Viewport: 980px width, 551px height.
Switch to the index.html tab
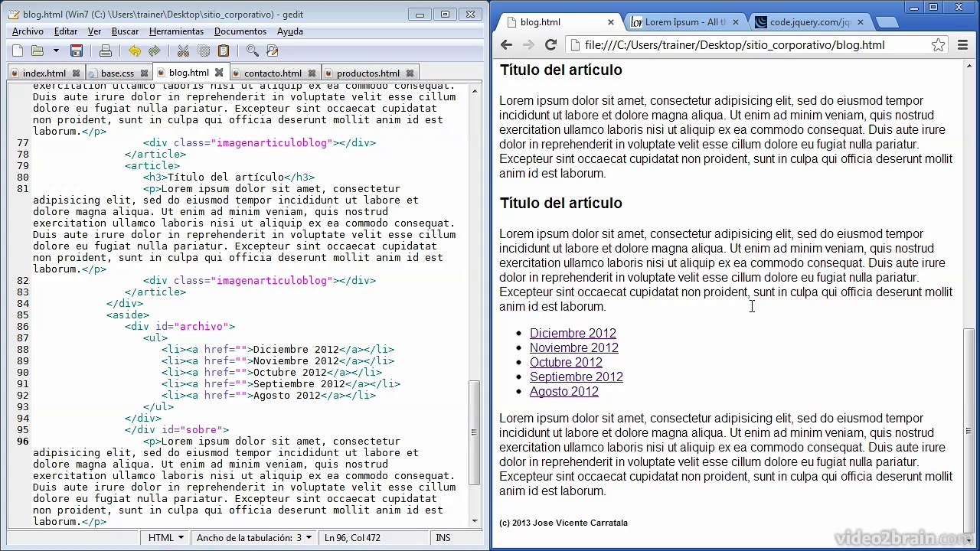(44, 73)
